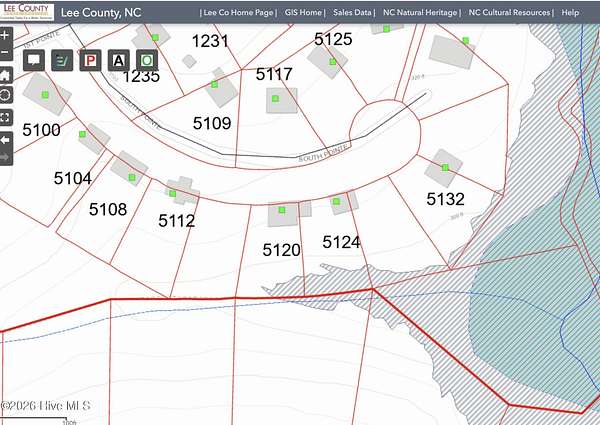Reset map to default home extent

coord(5,74)
